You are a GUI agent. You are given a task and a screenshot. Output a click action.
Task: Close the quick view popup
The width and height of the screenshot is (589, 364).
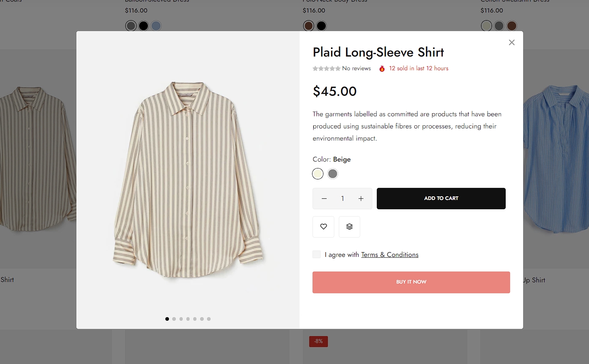coord(511,42)
